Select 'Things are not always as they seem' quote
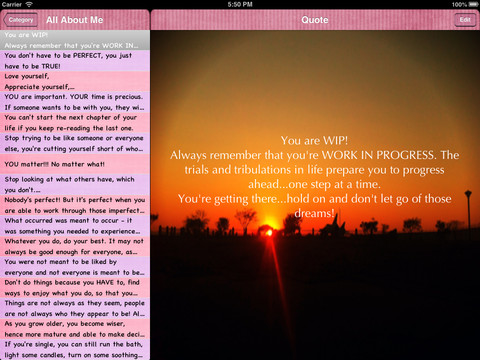480x360 pixels. pos(75,309)
